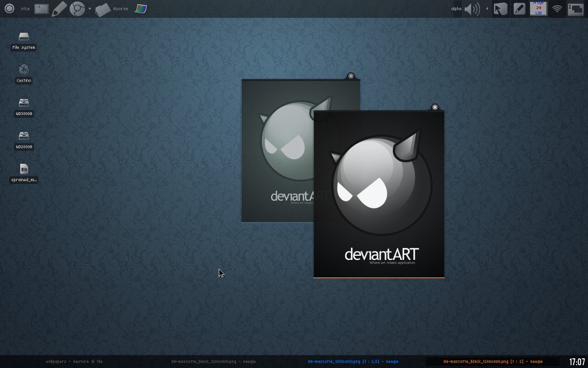Click the mouse pointer panel icon

(x=500, y=9)
